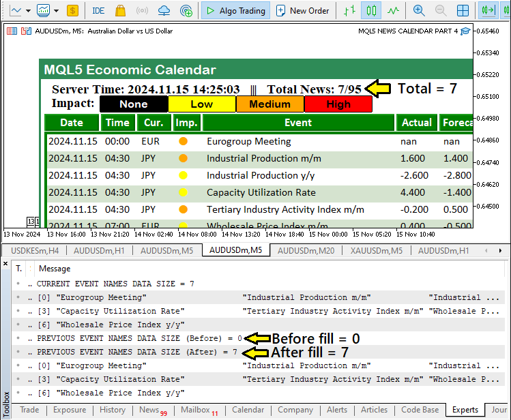Toggle the Algo Trading button
511x420 pixels.
coord(235,11)
